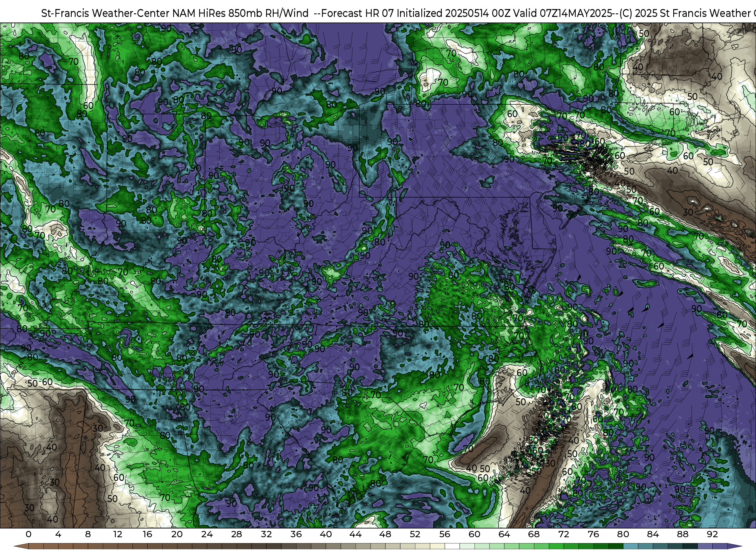The width and height of the screenshot is (756, 551).
Task: Click the "72" color scale label
Action: coord(563,534)
